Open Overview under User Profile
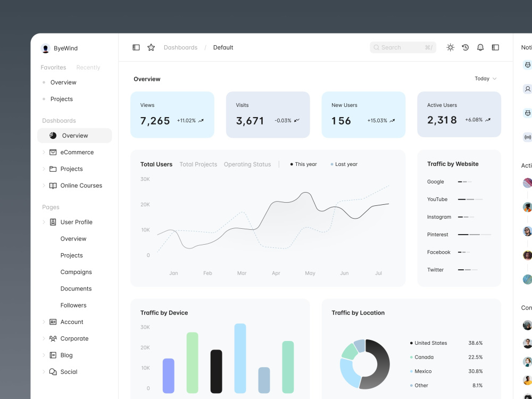 coord(73,239)
